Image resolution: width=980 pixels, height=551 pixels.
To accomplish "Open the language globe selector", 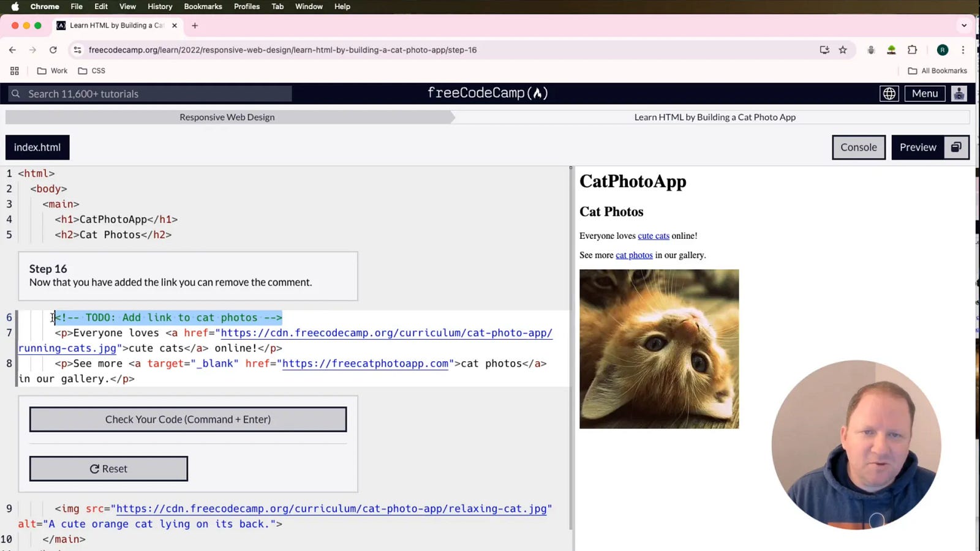I will coord(889,94).
